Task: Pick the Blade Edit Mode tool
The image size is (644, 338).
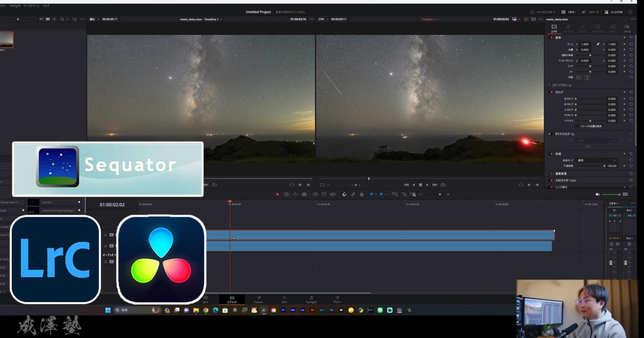Action: pos(304,194)
